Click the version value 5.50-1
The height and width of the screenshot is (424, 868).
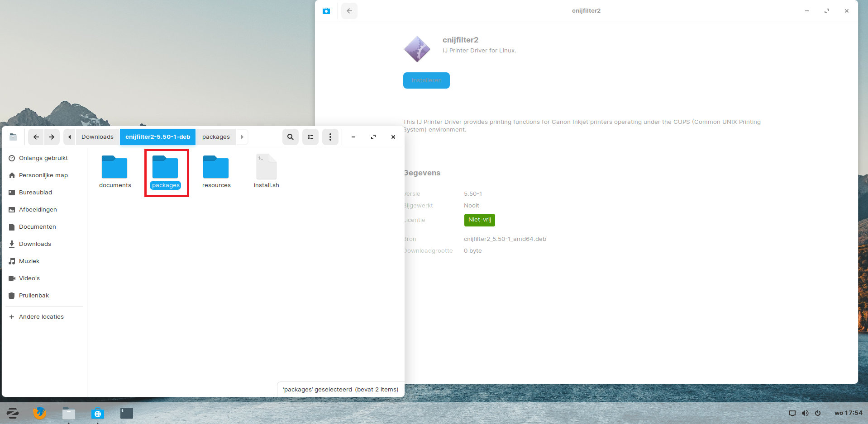(473, 194)
